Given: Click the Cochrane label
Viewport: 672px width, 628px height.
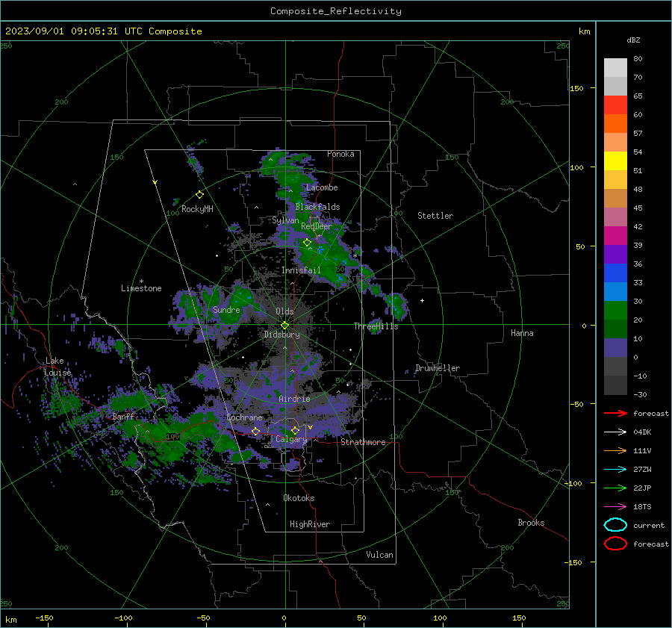Looking at the screenshot, I should [244, 417].
